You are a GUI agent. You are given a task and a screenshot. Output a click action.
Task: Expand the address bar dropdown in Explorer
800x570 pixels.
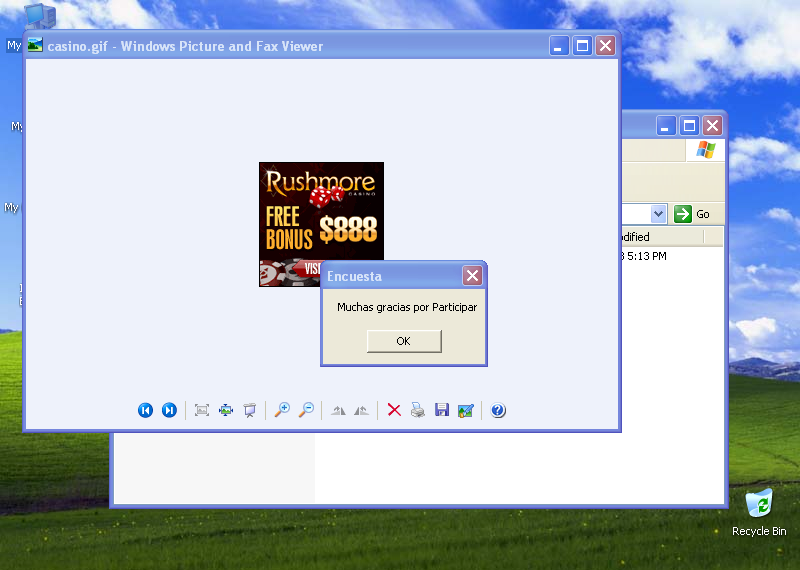[x=659, y=214]
